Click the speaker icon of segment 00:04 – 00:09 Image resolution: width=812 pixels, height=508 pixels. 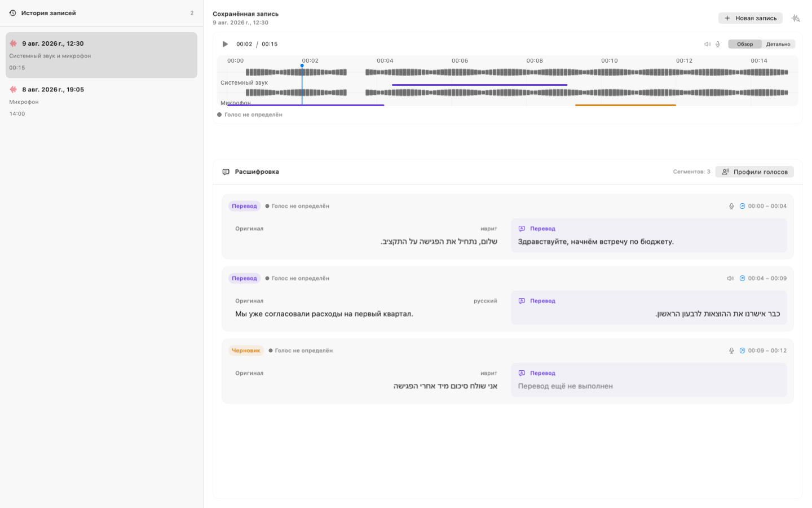tap(730, 278)
